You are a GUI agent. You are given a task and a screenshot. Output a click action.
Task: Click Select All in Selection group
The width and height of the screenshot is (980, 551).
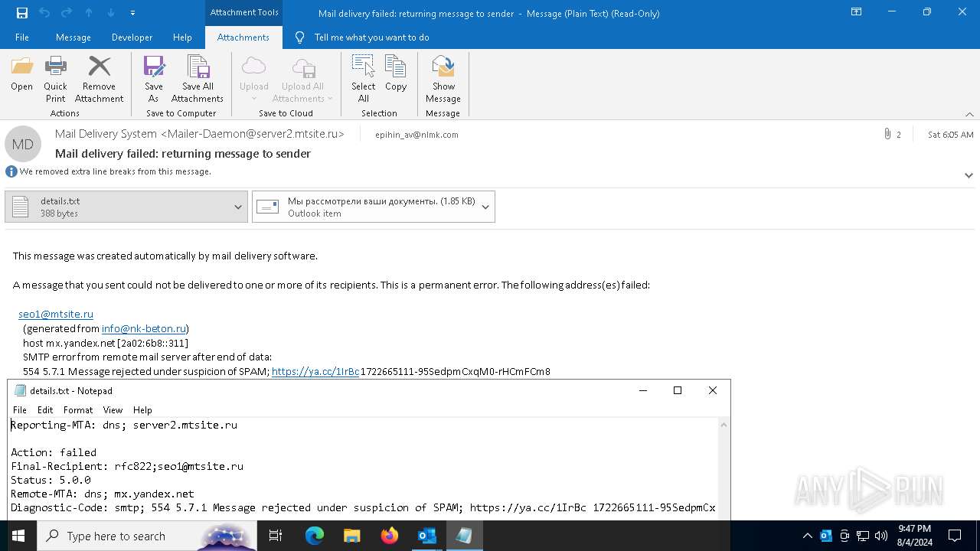(363, 80)
